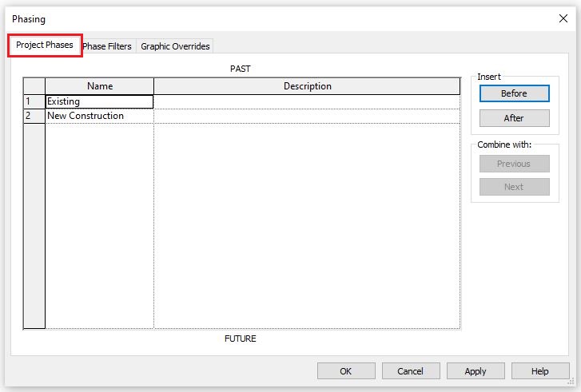Click Description cell for New Construction
The width and height of the screenshot is (581, 392).
[x=307, y=116]
